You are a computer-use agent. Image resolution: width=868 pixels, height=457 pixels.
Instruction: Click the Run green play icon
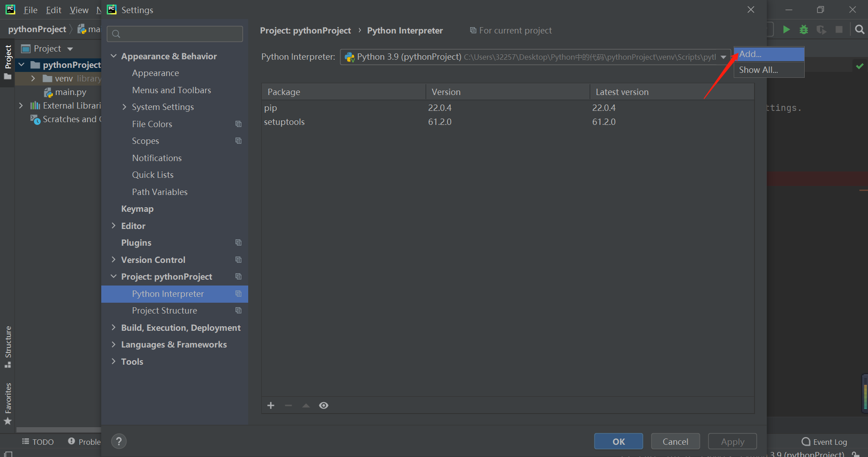coord(786,29)
